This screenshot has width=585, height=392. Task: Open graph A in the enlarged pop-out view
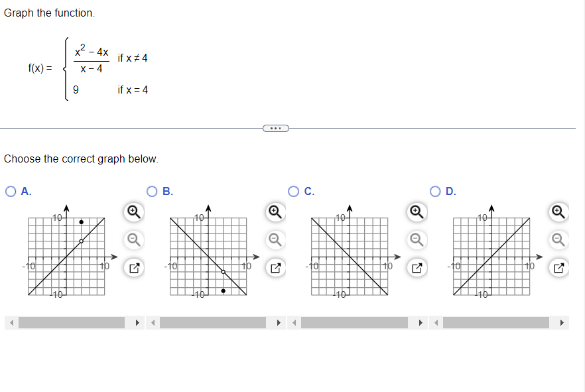133,267
